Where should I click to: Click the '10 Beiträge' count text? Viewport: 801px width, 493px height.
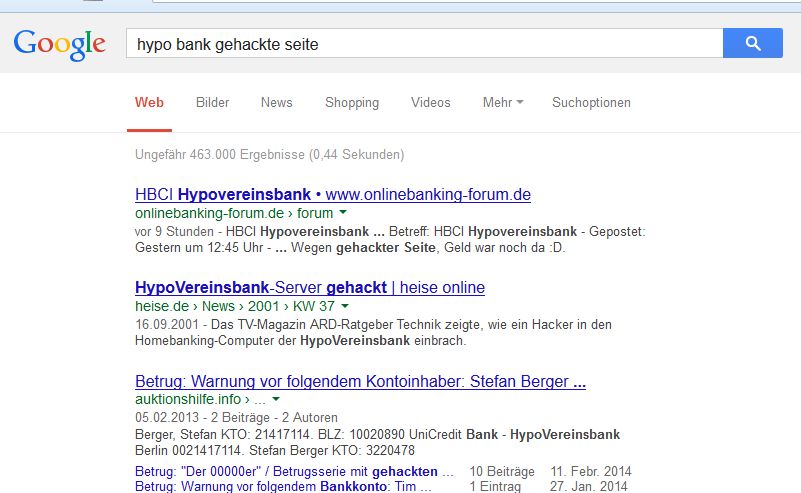tap(502, 471)
